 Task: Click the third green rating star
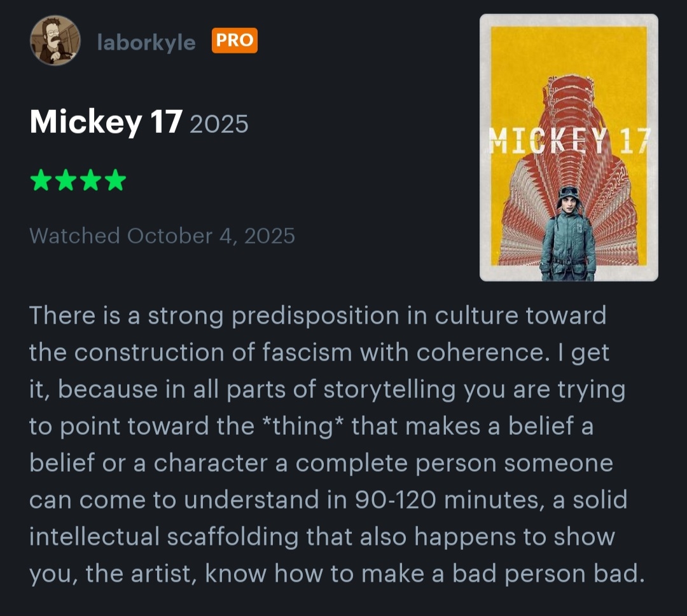[x=90, y=182]
